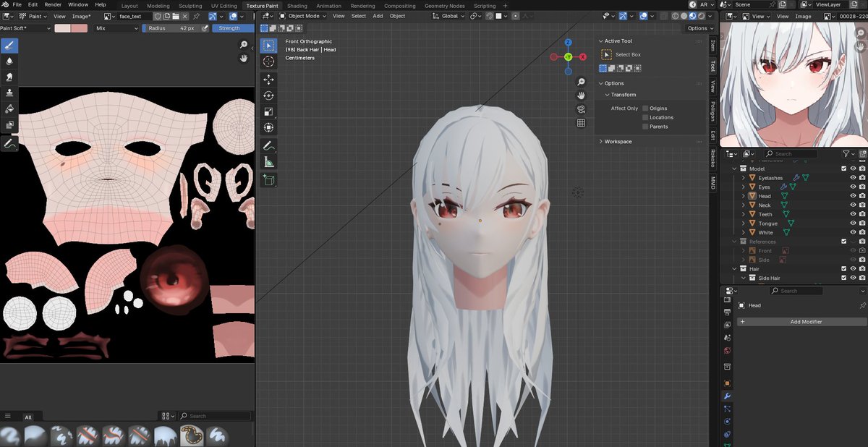Open the Render menu

point(53,4)
